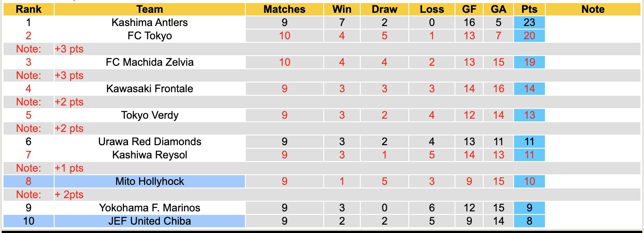
Task: Click the Rank column header
Action: coord(29,9)
